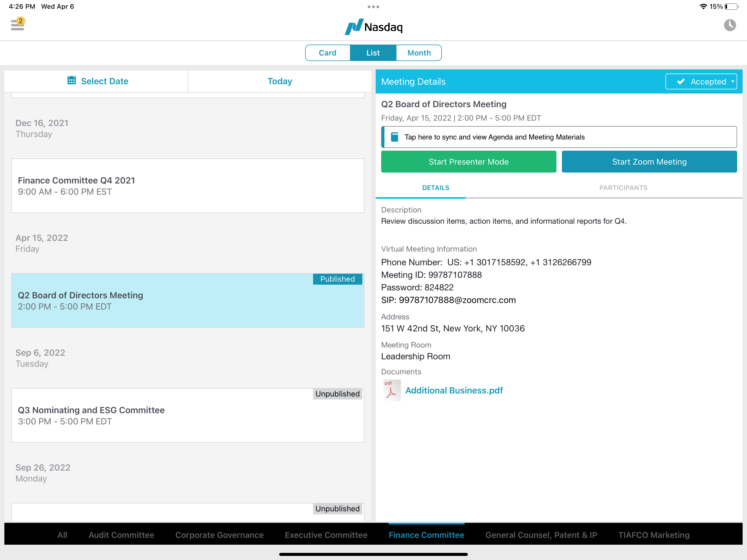Switch to Card view
747x560 pixels.
tap(327, 53)
